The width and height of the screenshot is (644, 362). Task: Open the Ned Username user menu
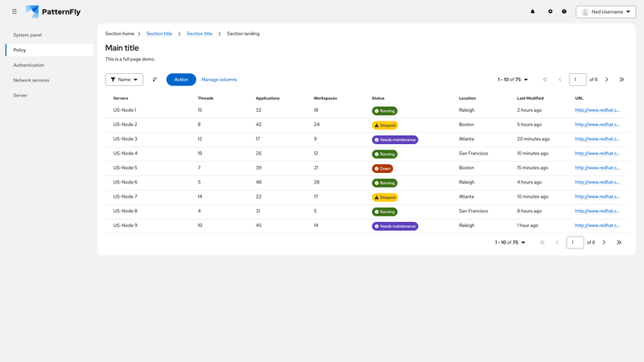[x=605, y=12]
